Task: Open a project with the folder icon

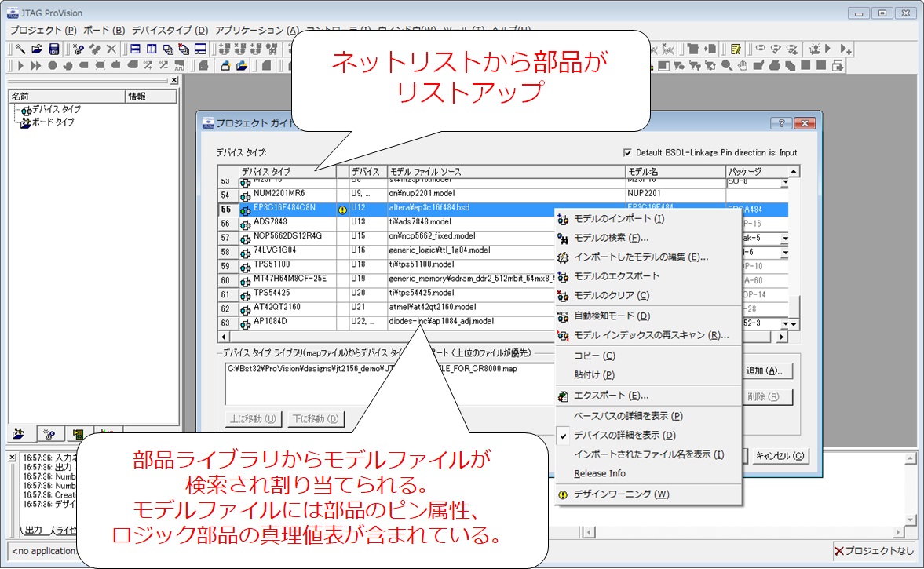Action: pos(37,49)
